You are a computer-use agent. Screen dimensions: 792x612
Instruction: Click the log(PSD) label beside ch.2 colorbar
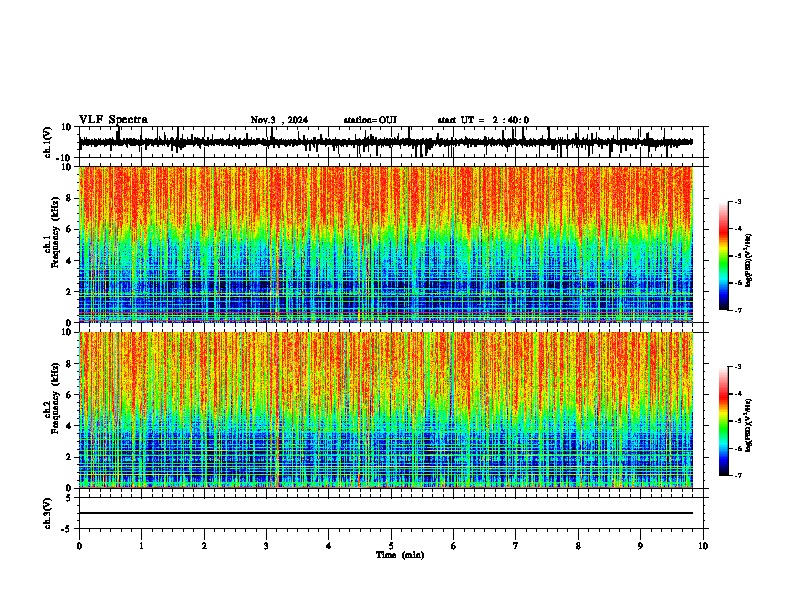749,425
